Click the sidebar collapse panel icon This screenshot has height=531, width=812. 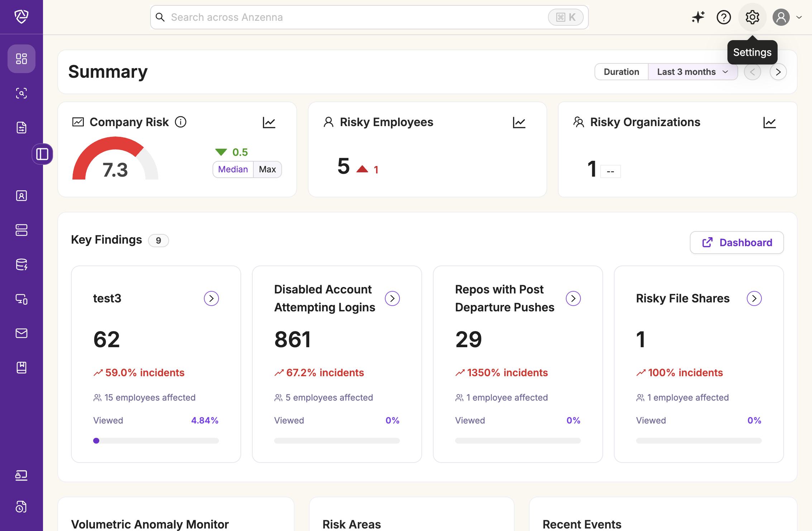(x=42, y=154)
